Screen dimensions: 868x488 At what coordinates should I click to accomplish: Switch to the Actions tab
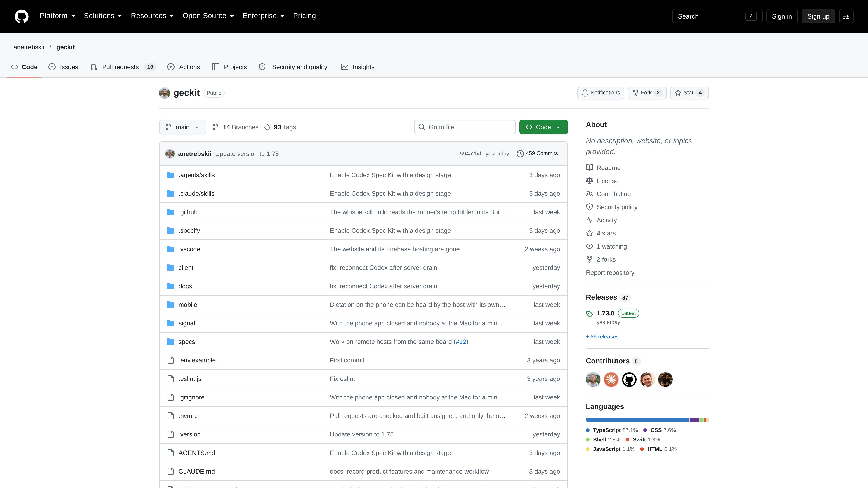pos(184,67)
